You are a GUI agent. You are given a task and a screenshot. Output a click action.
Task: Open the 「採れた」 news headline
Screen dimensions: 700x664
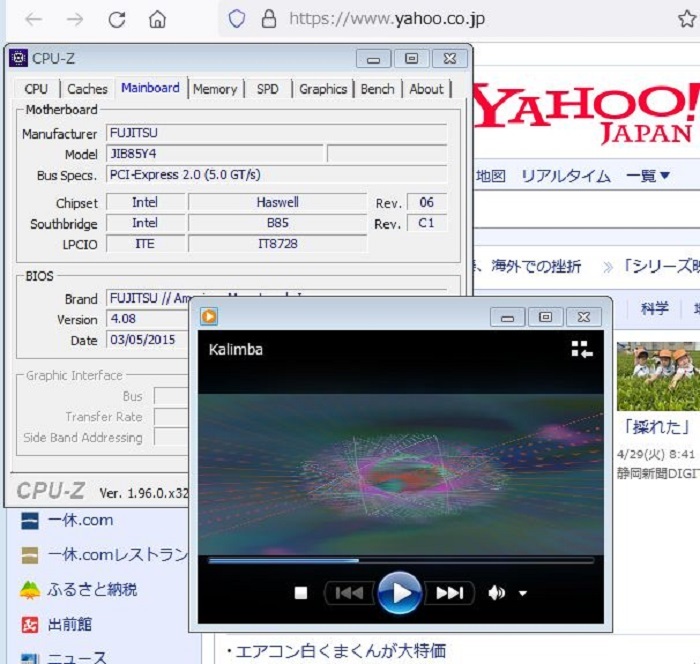657,427
